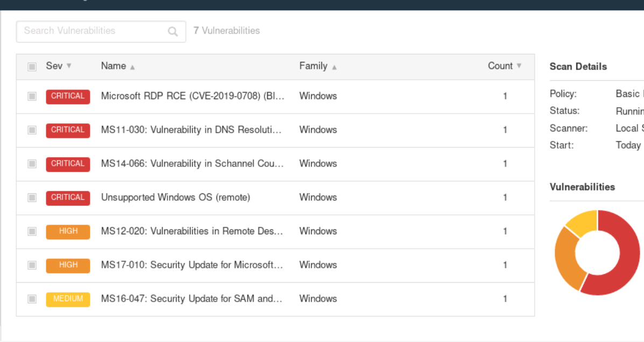644x342 pixels.
Task: Sort by the Family column header
Action: pos(313,66)
